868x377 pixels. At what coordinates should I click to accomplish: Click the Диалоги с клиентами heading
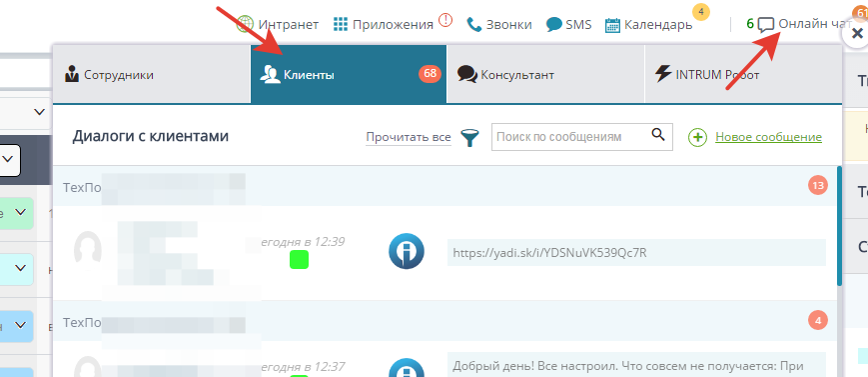pos(150,136)
